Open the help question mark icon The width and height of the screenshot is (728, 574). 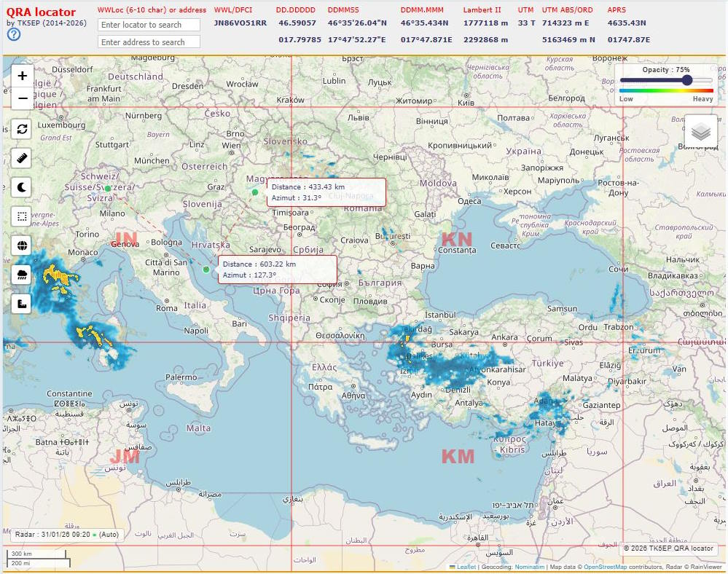click(x=14, y=35)
